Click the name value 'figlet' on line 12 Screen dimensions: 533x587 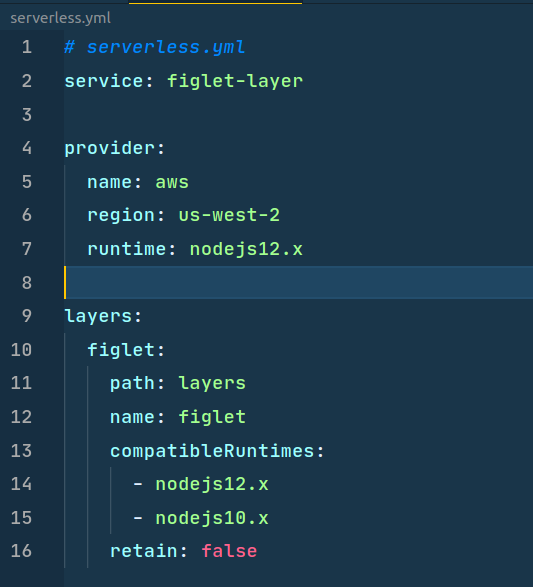click(x=212, y=417)
